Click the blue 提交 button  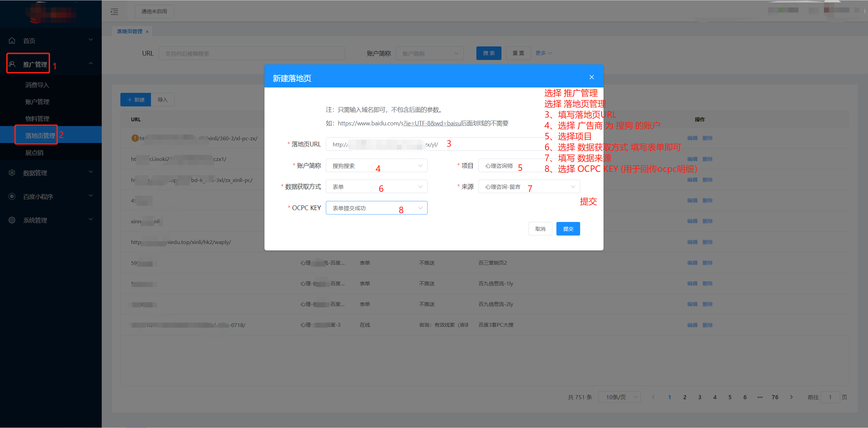pos(568,229)
